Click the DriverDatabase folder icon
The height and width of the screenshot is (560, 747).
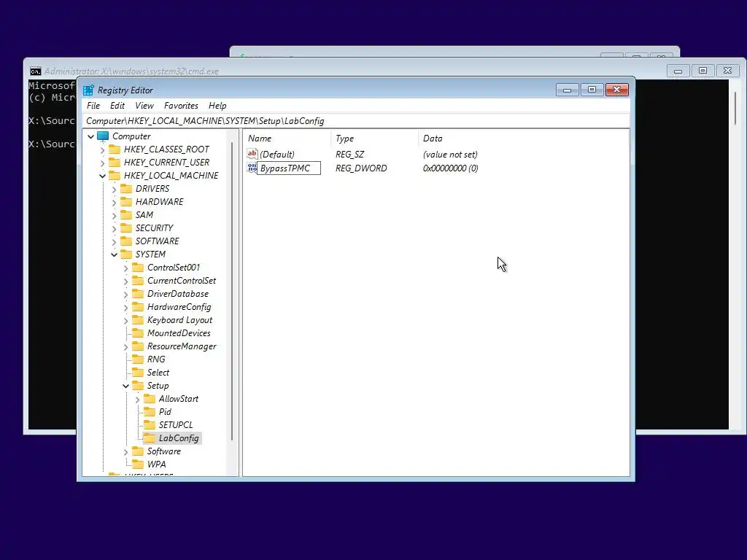[x=138, y=294]
